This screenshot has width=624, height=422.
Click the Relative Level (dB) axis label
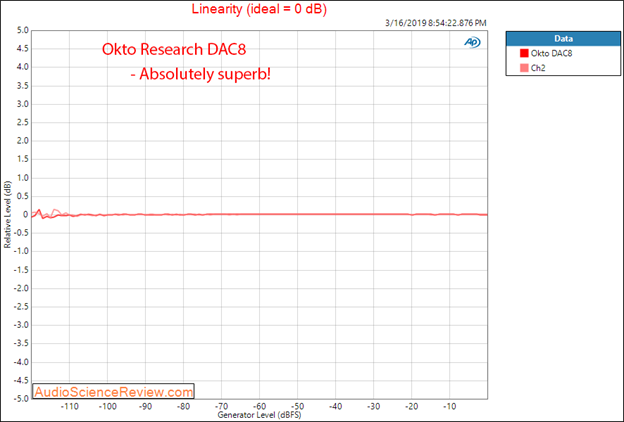tap(8, 215)
